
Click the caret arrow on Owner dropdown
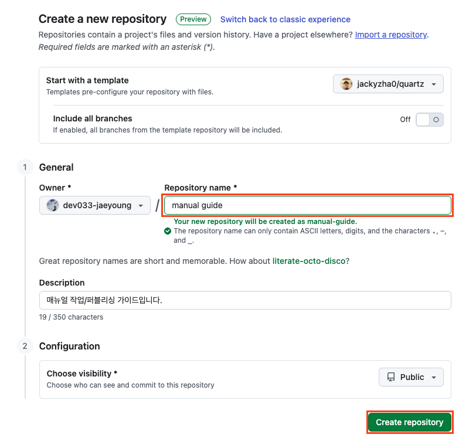pos(141,206)
